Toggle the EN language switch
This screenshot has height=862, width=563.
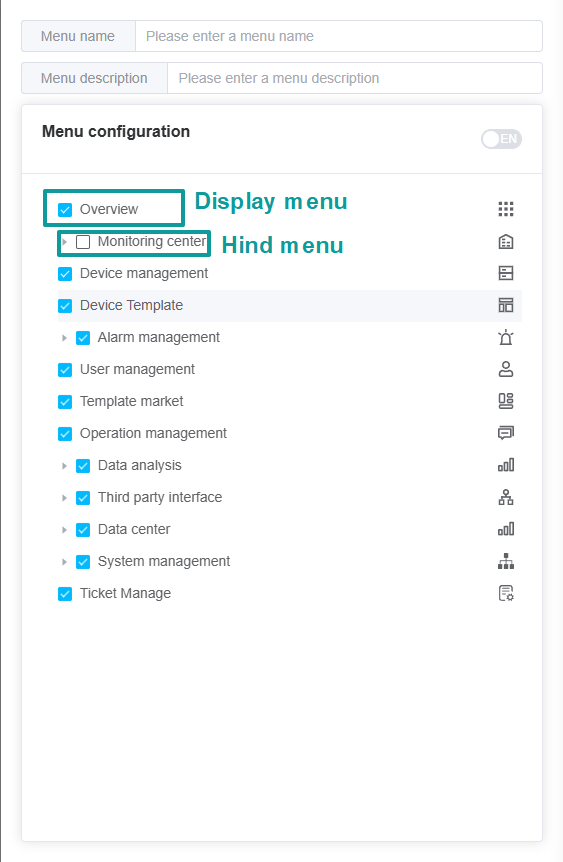pos(501,139)
